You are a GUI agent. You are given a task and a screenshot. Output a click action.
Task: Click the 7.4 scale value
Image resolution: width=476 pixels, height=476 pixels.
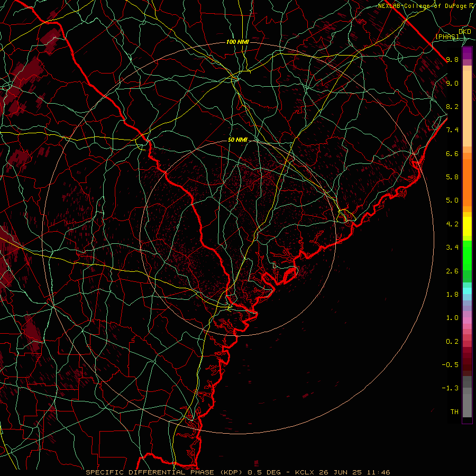coord(452,130)
